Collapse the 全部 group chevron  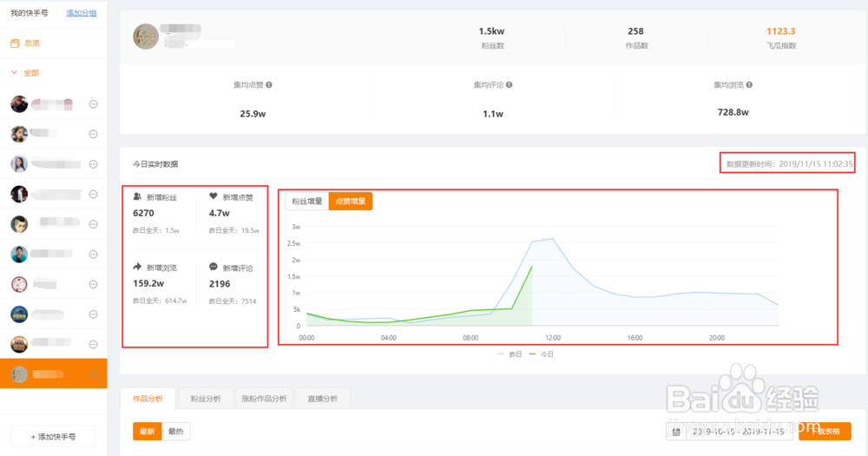pyautogui.click(x=15, y=73)
